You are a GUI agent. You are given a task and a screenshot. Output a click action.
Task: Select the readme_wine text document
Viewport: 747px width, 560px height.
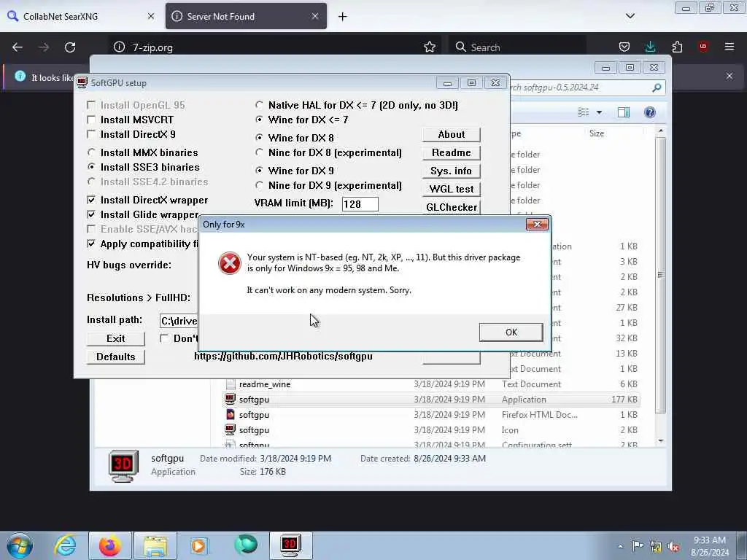pos(432,384)
